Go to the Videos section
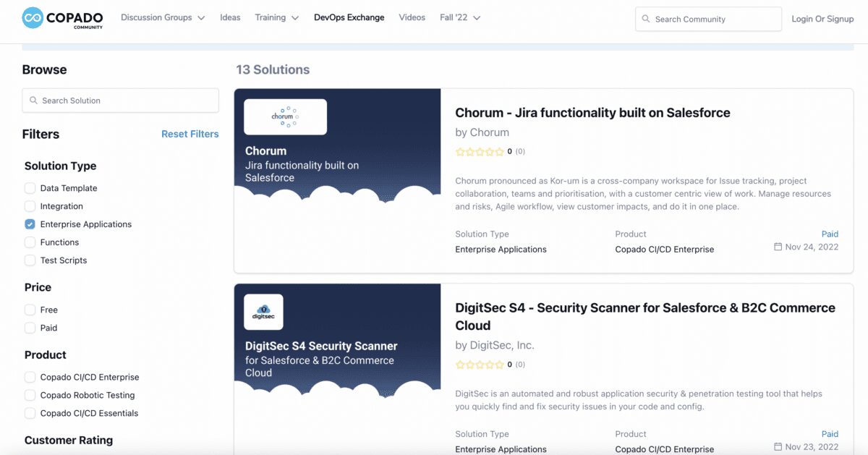This screenshot has height=455, width=868. pos(412,17)
